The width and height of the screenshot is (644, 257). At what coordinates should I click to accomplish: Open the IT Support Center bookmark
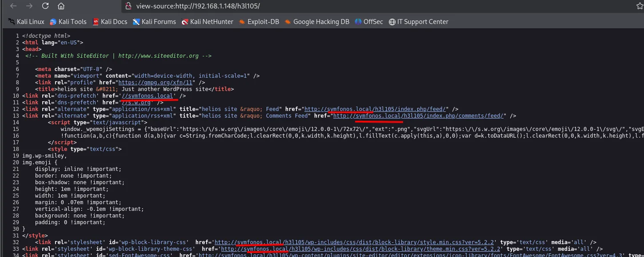419,22
